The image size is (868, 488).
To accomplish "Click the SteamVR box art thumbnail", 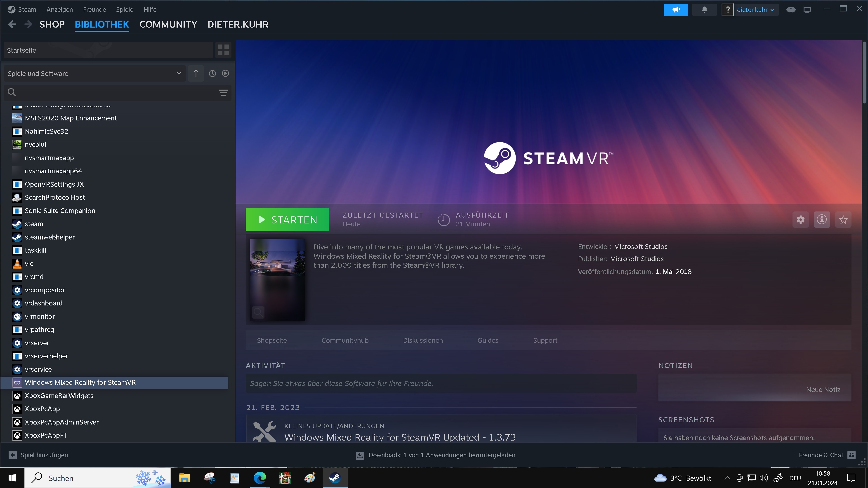I will tap(277, 279).
